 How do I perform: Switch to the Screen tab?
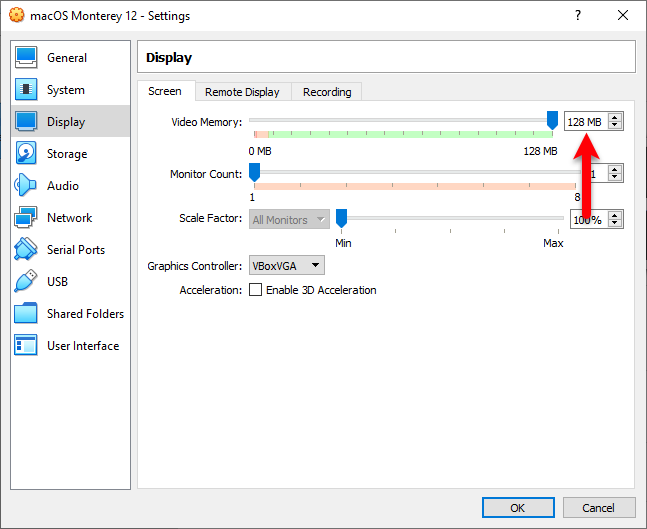[x=165, y=91]
